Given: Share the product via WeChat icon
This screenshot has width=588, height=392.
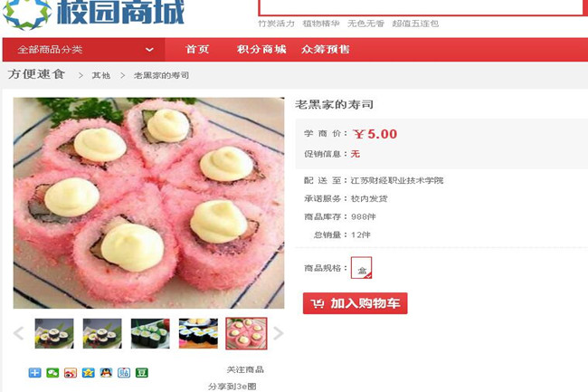Looking at the screenshot, I should [52, 372].
